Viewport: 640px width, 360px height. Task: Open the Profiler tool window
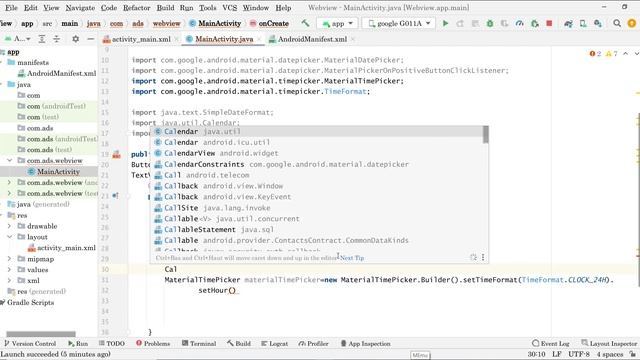click(313, 343)
